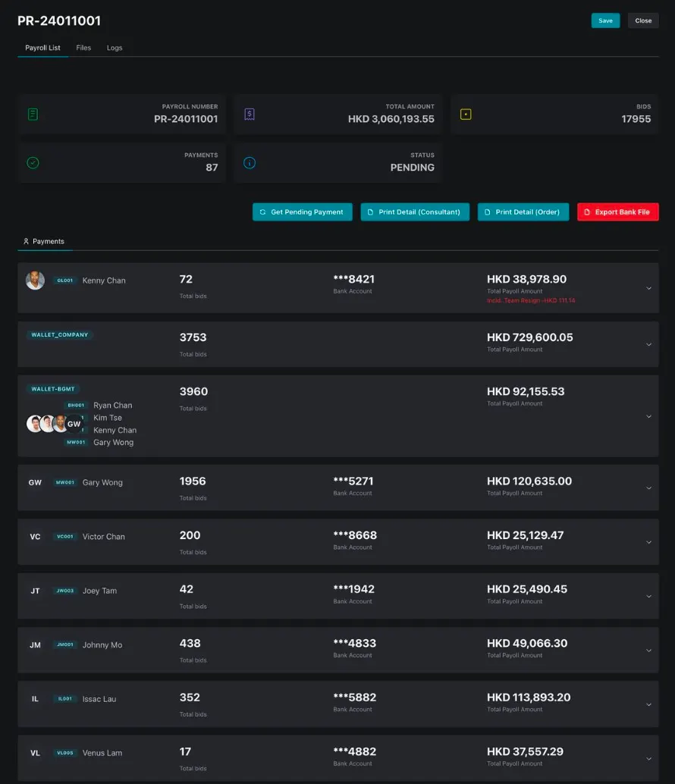
Task: Export the bank file
Action: pos(617,212)
